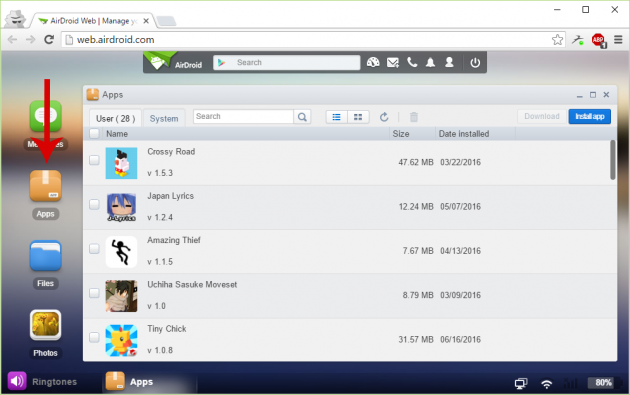Image resolution: width=630 pixels, height=395 pixels.
Task: Click the AirDroid Web browser tab
Action: click(x=92, y=20)
